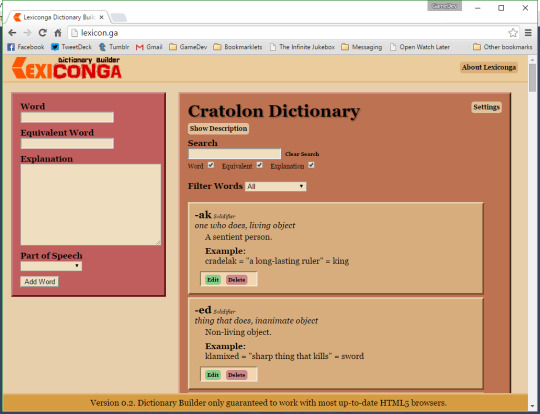This screenshot has height=414, width=540.
Task: Maximize the browser window
Action: click(x=501, y=8)
